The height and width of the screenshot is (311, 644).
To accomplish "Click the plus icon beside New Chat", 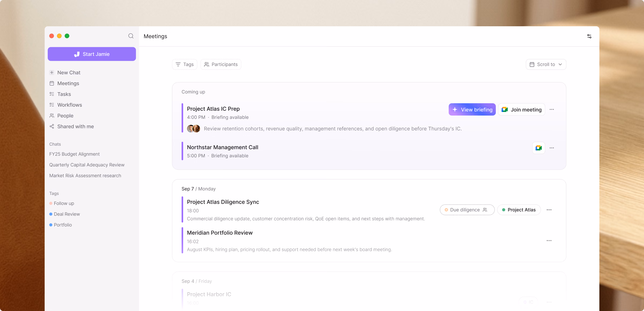I will [52, 73].
